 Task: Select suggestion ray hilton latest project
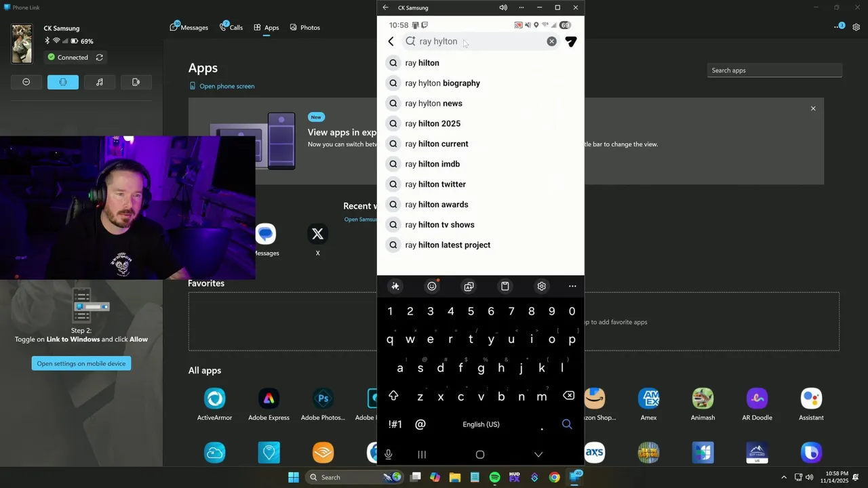click(x=480, y=245)
